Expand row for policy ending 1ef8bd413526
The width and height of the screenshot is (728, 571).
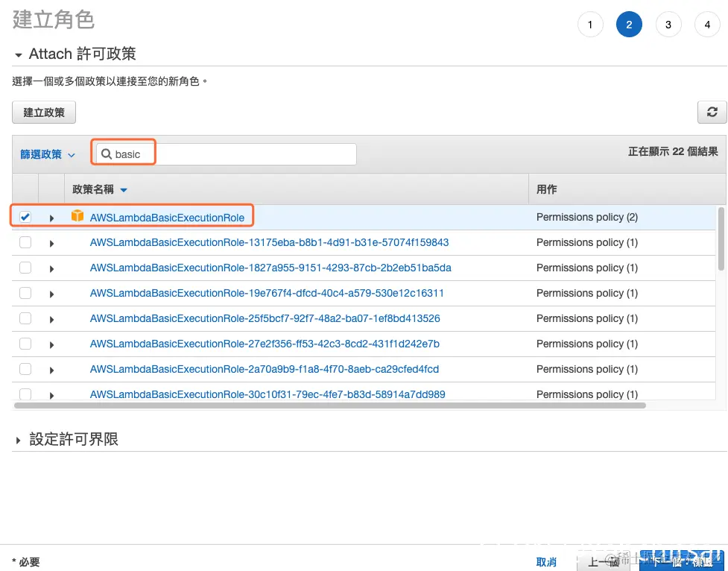tap(51, 319)
